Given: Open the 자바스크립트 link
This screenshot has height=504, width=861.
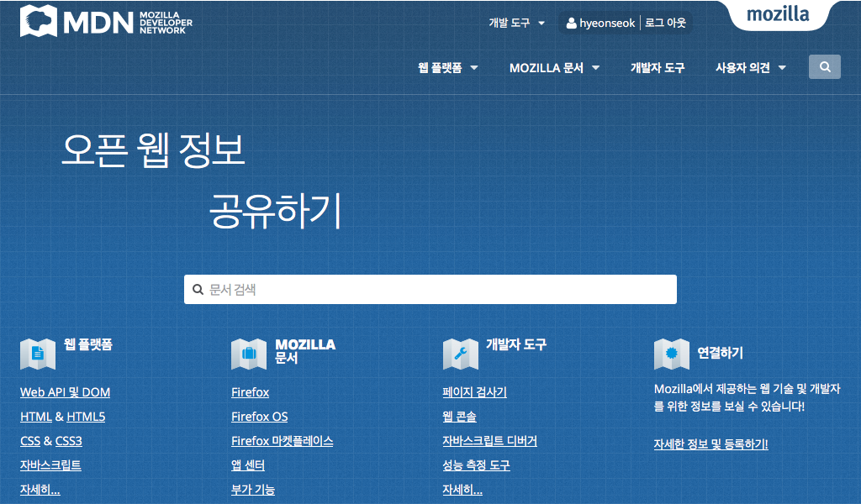Looking at the screenshot, I should pyautogui.click(x=50, y=465).
